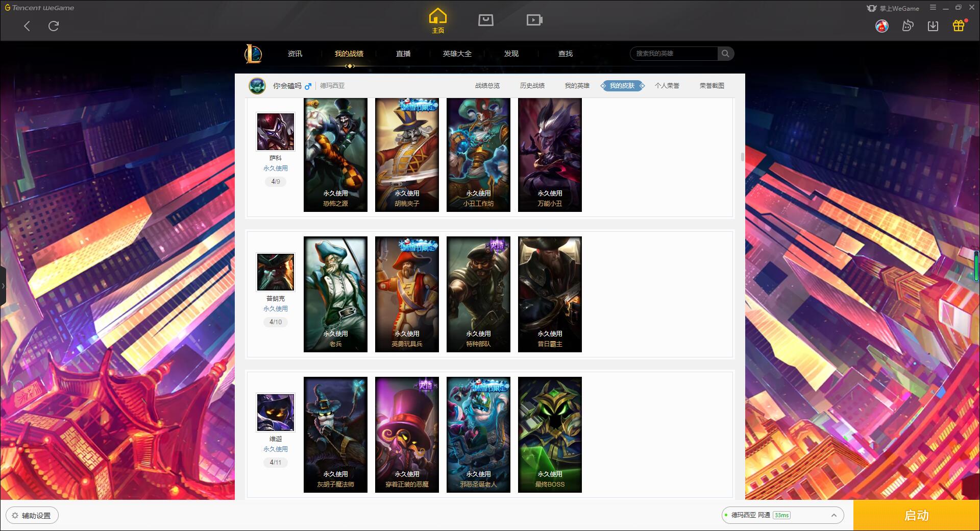This screenshot has width=980, height=531.
Task: Switch to 荣誉截图 sub-tab
Action: [712, 86]
